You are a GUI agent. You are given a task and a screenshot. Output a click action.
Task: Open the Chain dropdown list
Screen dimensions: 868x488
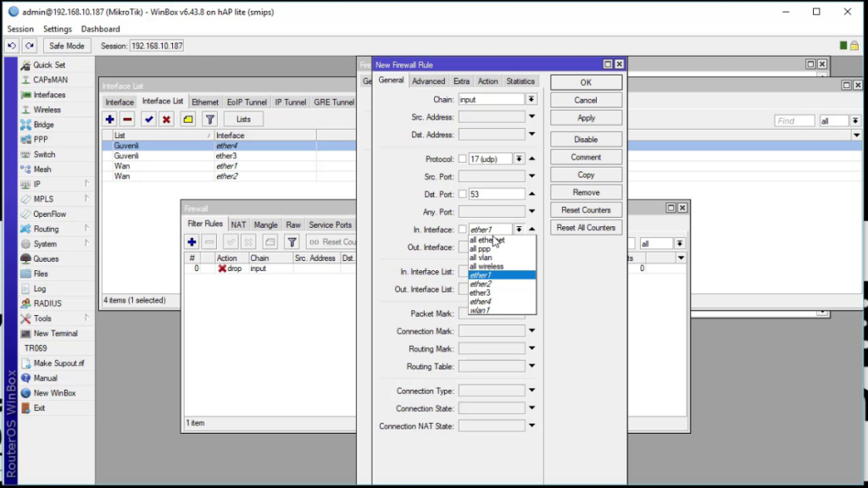click(531, 100)
